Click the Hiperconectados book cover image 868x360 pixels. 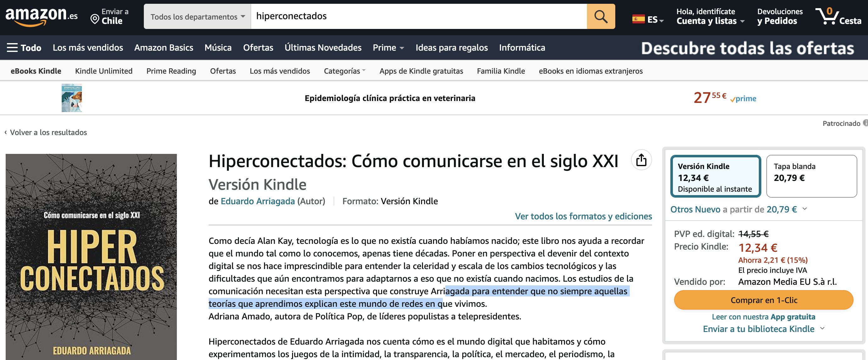(x=91, y=256)
